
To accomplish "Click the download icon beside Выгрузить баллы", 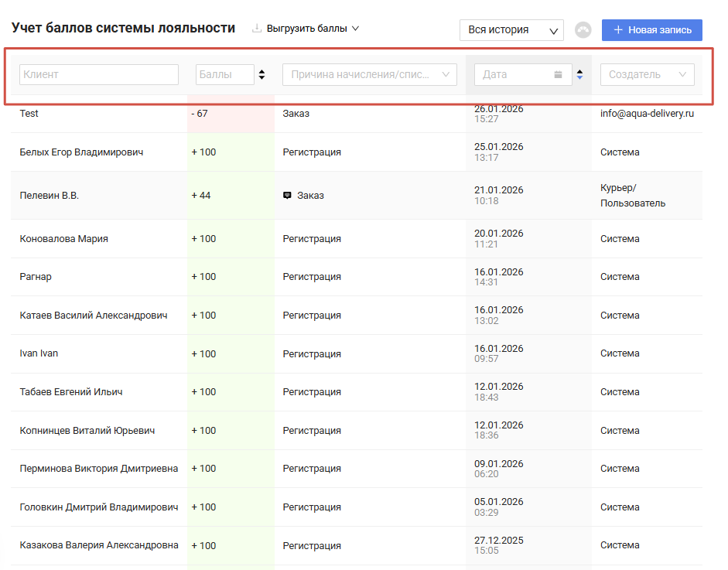I will (257, 29).
